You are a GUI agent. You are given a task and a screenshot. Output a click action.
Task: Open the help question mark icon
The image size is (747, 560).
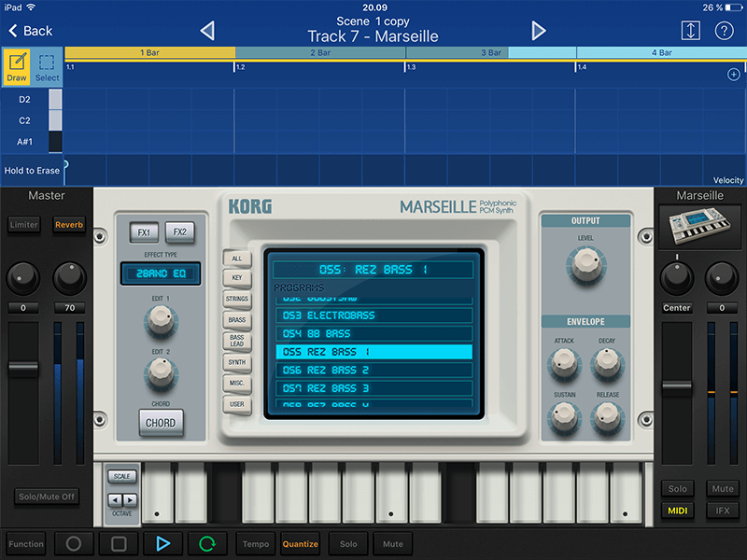(x=724, y=31)
